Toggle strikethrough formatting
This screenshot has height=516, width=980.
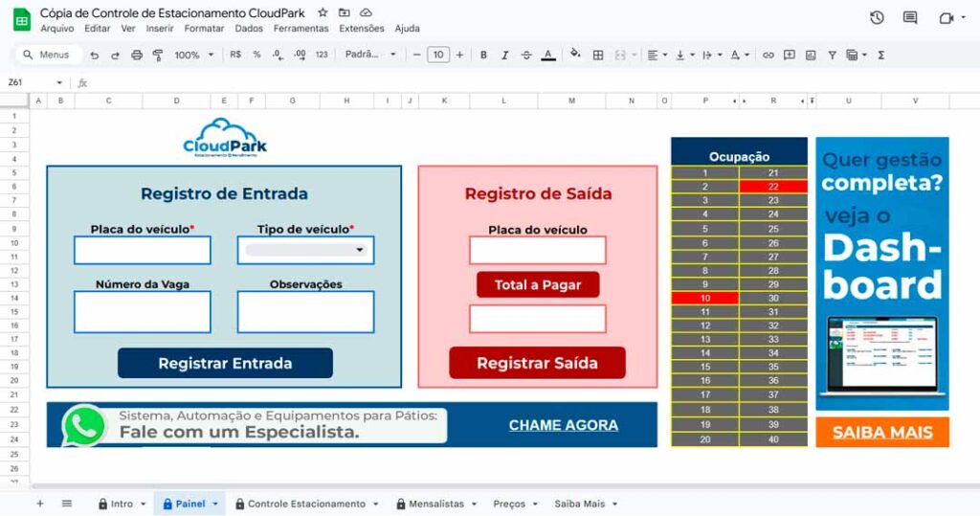pyautogui.click(x=526, y=55)
